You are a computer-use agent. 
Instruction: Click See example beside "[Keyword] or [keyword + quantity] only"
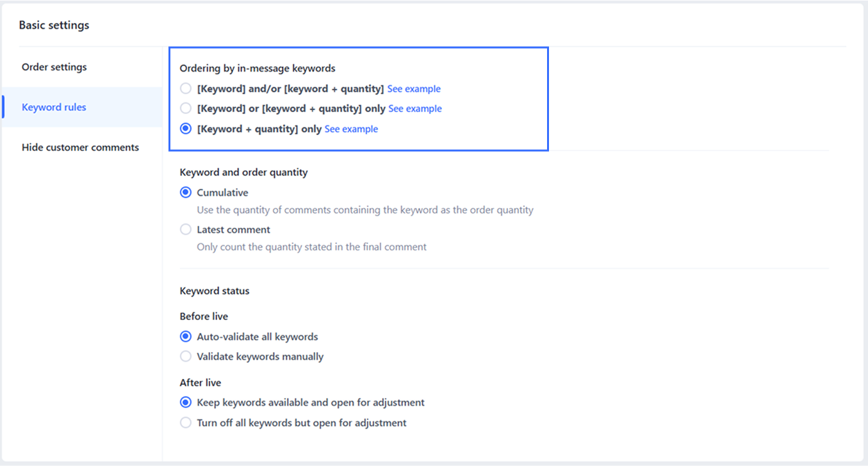tap(415, 109)
